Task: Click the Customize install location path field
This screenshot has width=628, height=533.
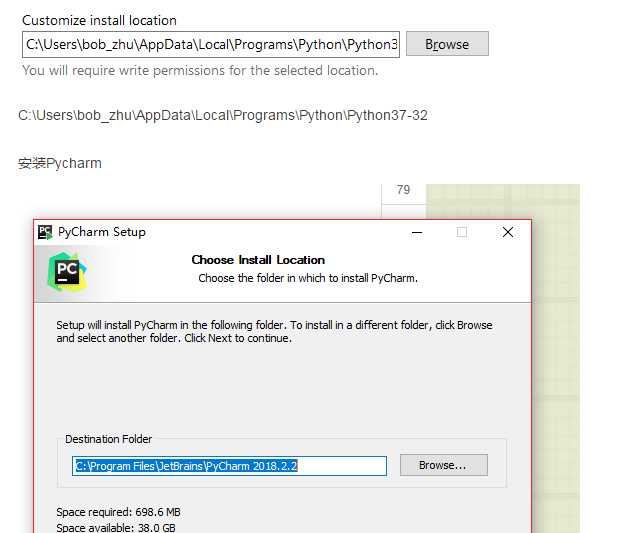Action: (211, 44)
